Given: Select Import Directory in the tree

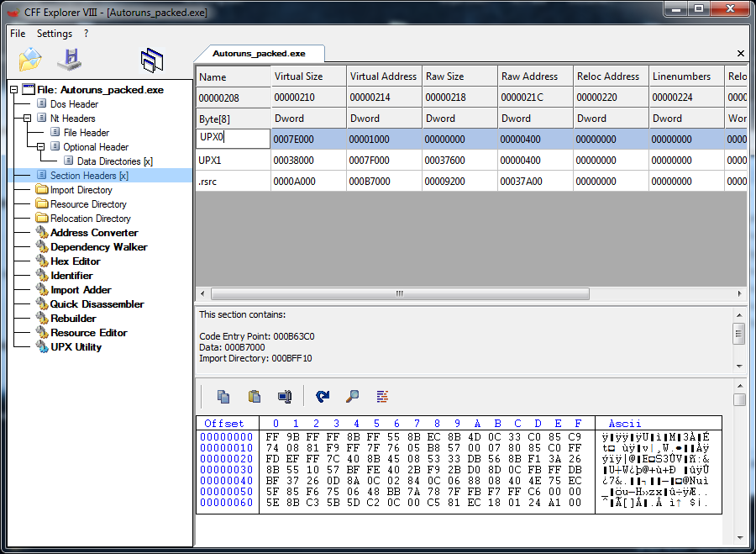Looking at the screenshot, I should pos(81,190).
